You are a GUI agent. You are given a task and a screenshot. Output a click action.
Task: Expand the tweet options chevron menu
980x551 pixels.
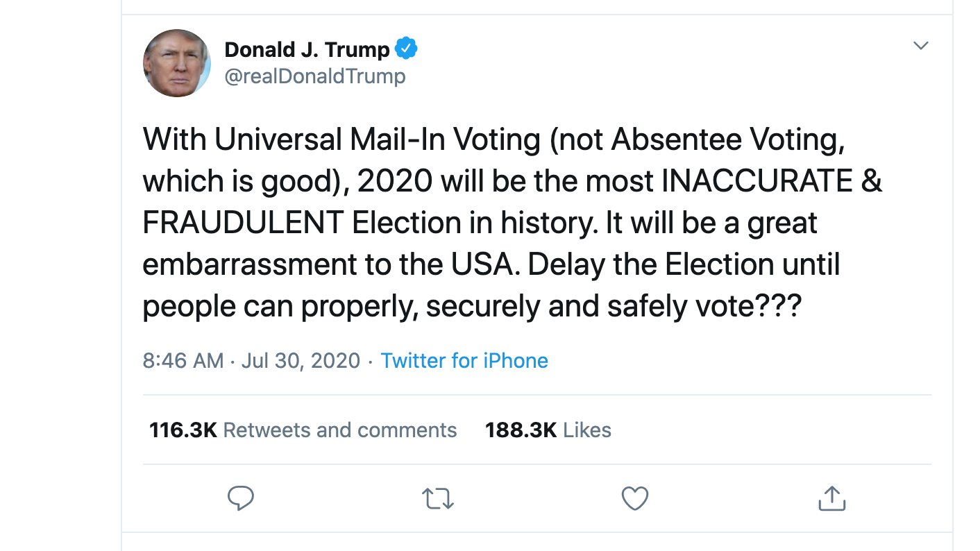[920, 46]
